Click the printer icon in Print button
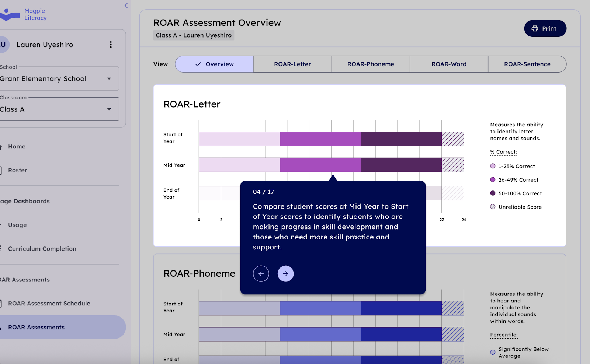 tap(535, 28)
